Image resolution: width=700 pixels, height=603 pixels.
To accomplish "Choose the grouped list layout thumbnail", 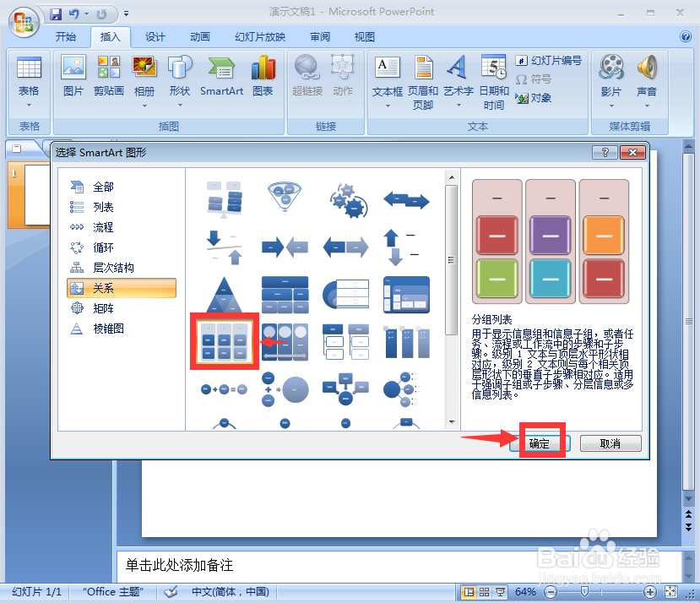I will pos(224,342).
